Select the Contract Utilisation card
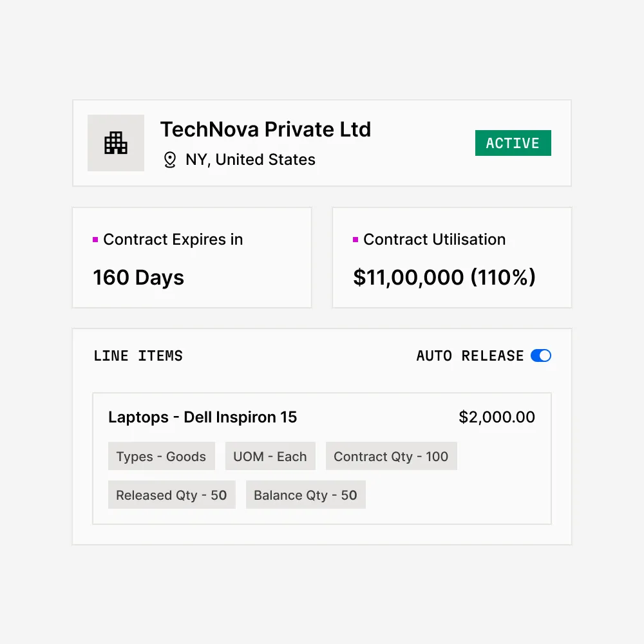Screen dimensions: 644x644 [x=451, y=258]
